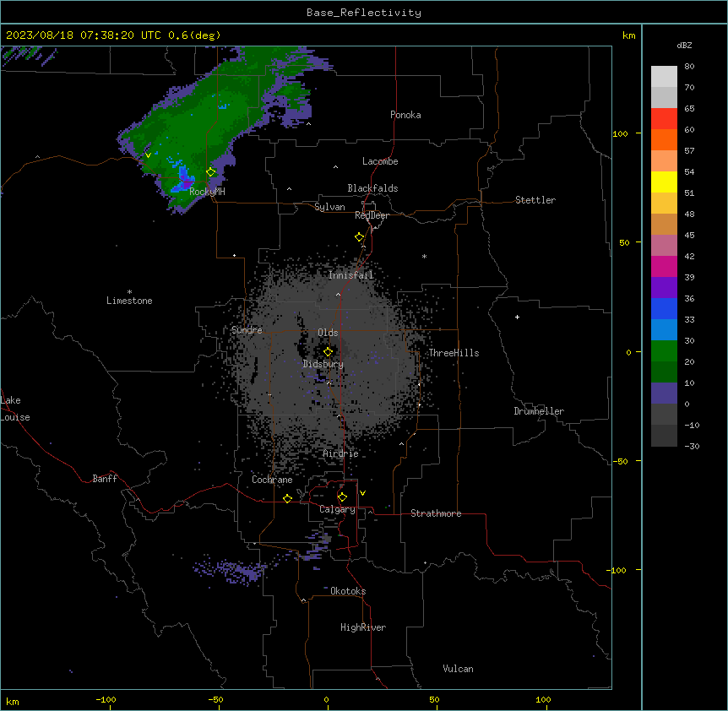
Task: Pick the purple 36-39 dBZ legend swatch
Action: pos(664,288)
